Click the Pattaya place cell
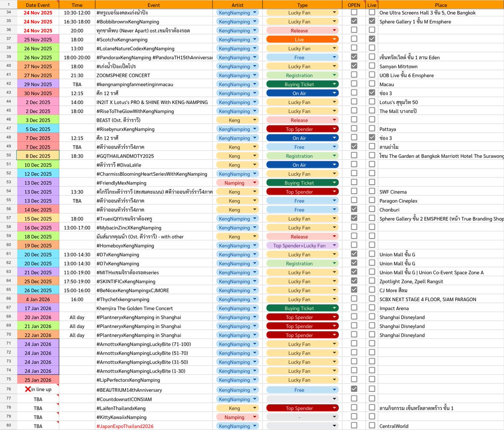The width and height of the screenshot is (504, 430). click(441, 129)
